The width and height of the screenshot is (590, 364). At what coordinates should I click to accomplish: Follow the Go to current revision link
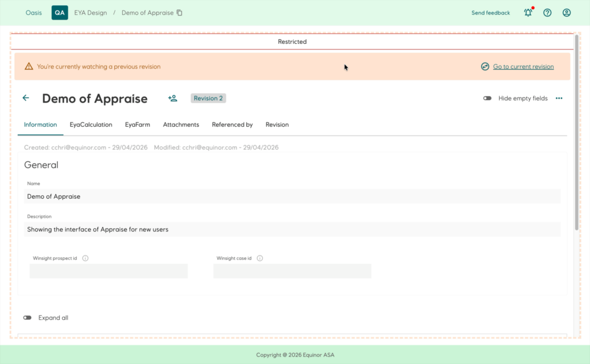pyautogui.click(x=523, y=67)
